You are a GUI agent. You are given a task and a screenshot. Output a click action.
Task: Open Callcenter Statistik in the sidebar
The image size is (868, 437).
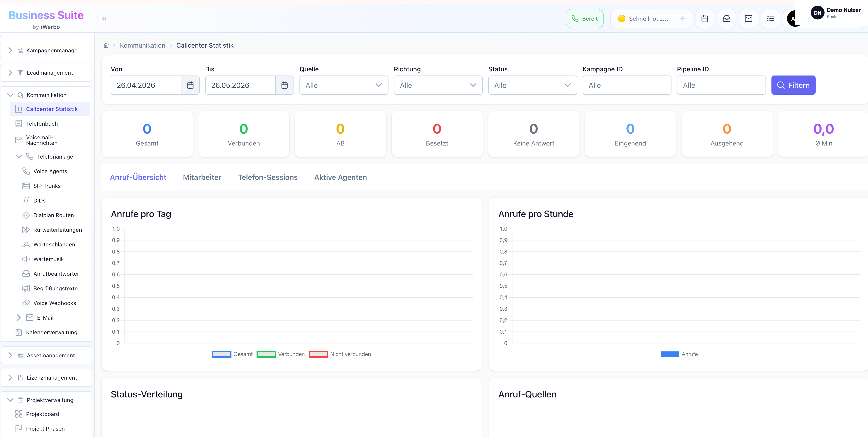[50, 109]
